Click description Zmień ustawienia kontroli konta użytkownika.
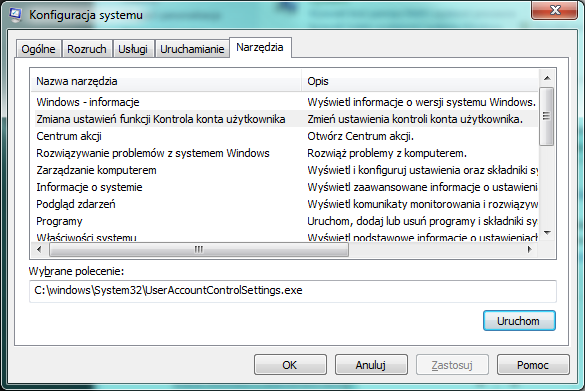This screenshot has height=391, width=585. (415, 119)
